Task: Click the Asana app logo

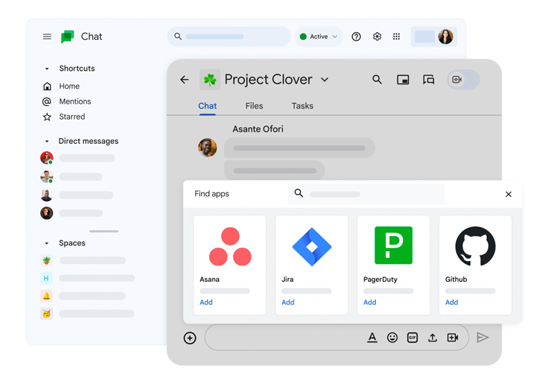Action: [230, 247]
